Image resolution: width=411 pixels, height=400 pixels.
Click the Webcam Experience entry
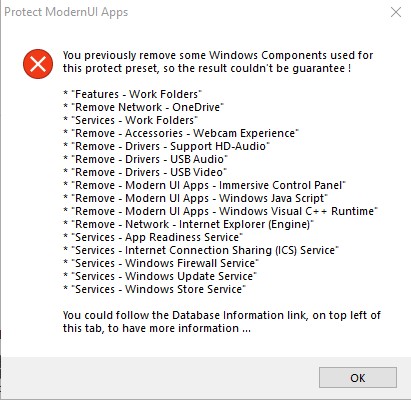point(181,133)
